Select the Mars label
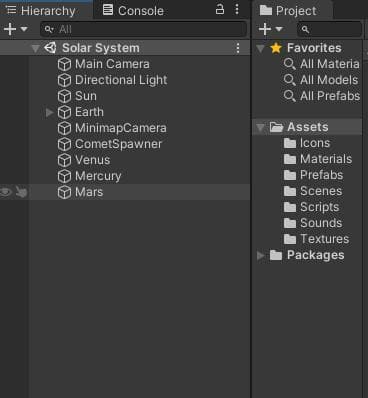This screenshot has height=398, width=368. 89,192
